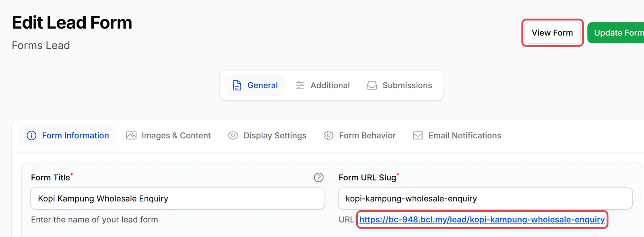Click the Form Behavior gear icon
Image resolution: width=644 pixels, height=237 pixels.
coord(328,136)
